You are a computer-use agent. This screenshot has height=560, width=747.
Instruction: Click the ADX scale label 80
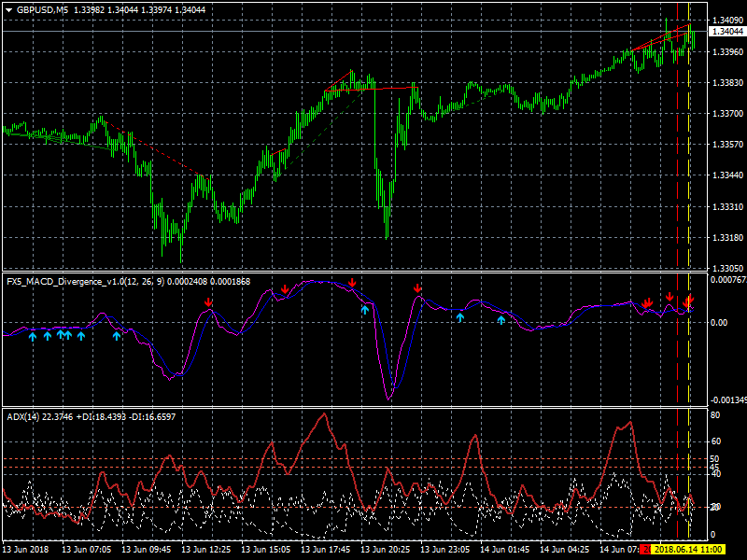715,415
